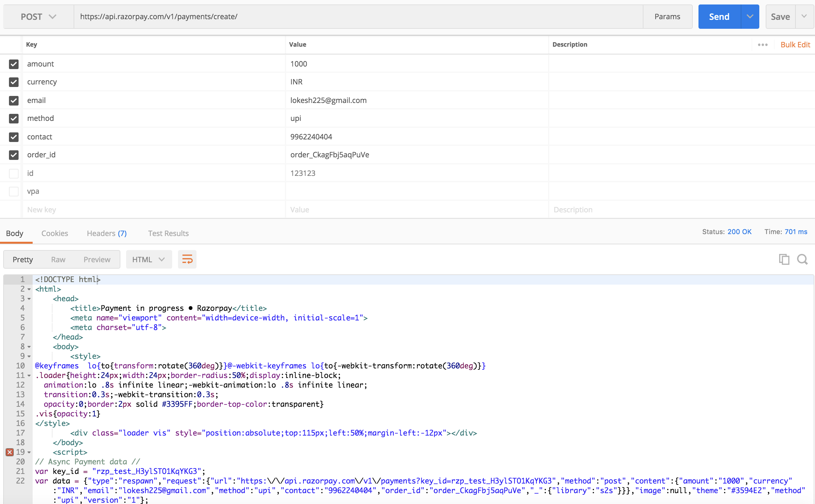Open the HTML response format dropdown
The height and width of the screenshot is (504, 815).
click(x=149, y=259)
